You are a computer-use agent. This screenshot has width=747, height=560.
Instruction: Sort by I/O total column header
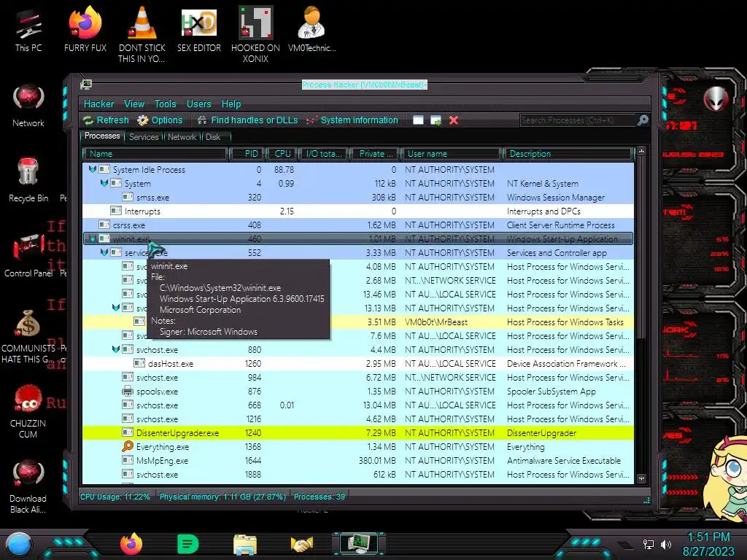click(x=323, y=154)
